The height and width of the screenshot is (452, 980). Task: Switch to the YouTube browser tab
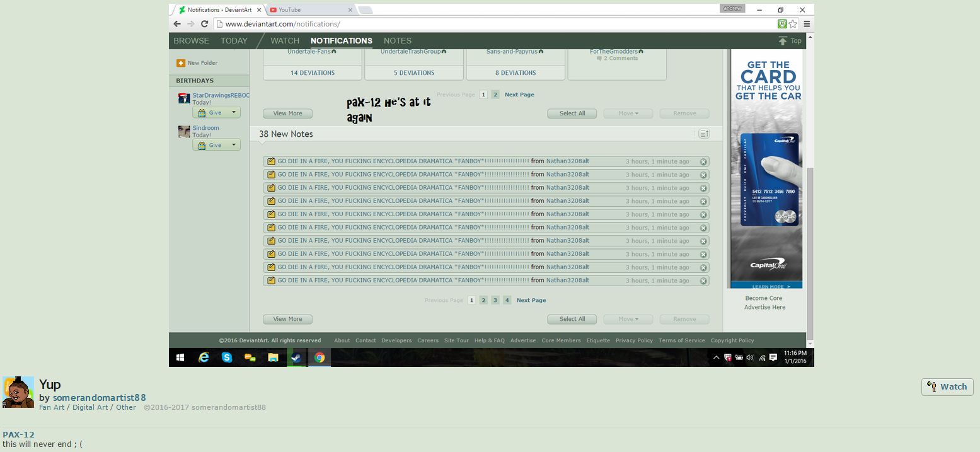click(x=309, y=10)
